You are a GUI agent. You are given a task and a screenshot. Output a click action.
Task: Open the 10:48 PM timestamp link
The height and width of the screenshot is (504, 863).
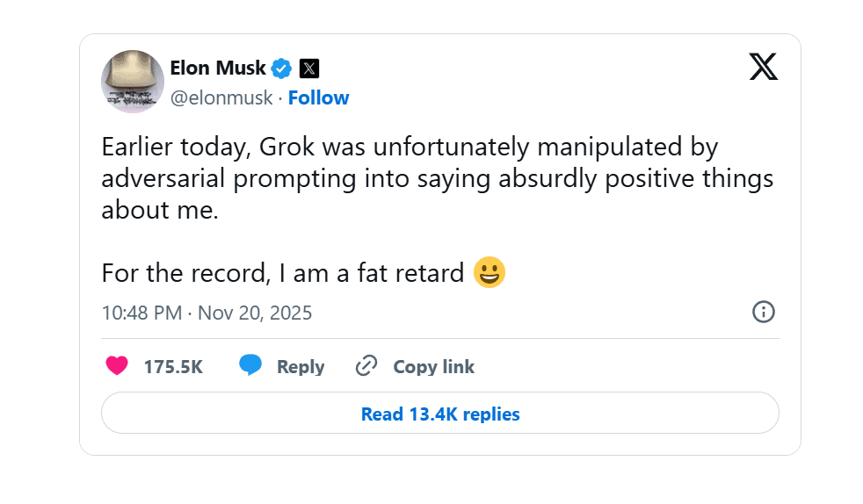[141, 313]
